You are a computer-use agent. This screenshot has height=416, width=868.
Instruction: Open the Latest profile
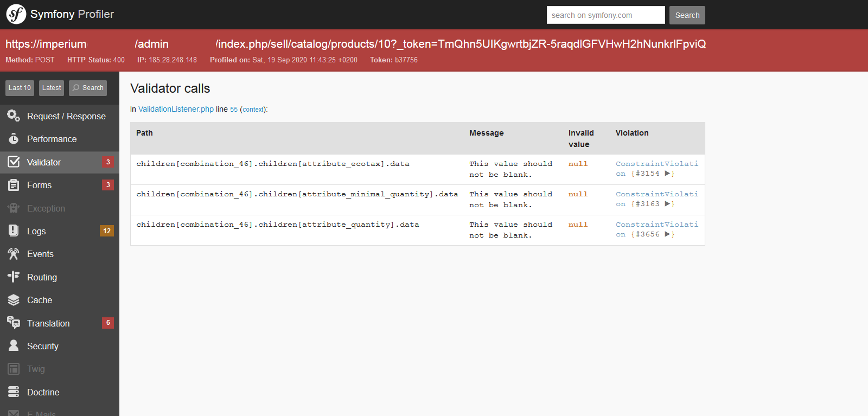[52, 88]
